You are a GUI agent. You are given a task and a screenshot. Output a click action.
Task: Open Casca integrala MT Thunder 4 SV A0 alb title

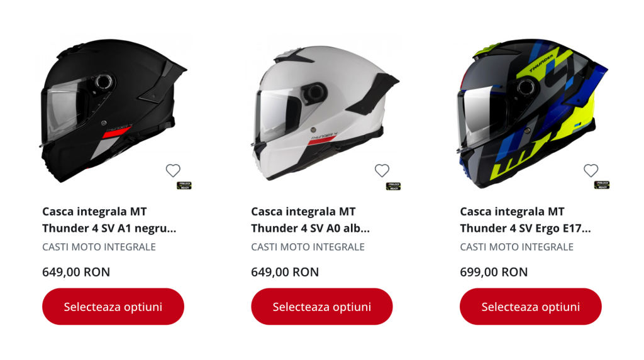coord(311,220)
